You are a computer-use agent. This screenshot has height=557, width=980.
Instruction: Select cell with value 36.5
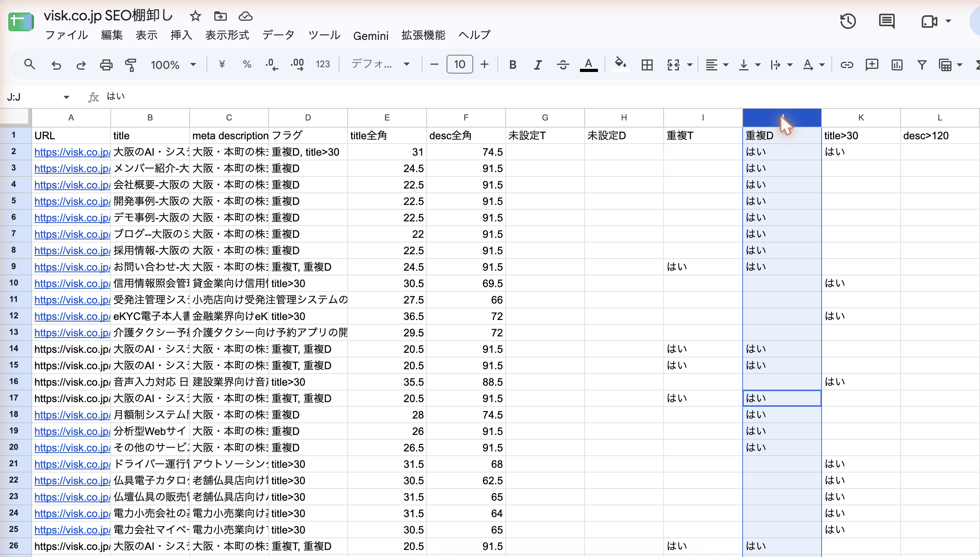tap(387, 316)
